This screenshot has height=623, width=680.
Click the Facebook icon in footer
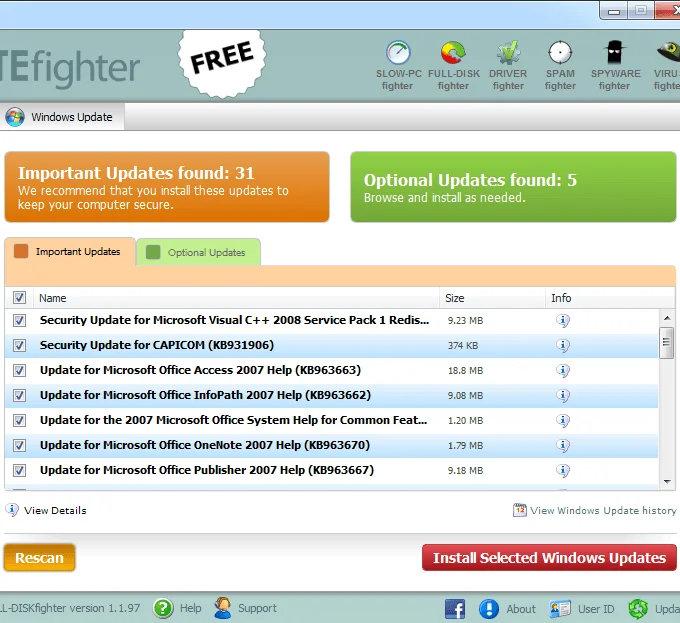(455, 609)
